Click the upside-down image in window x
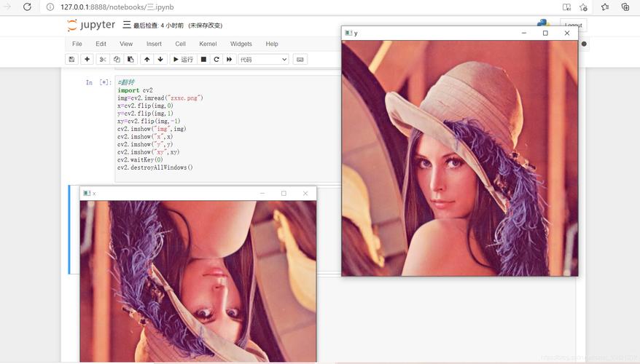This screenshot has height=364, width=640. point(198,281)
